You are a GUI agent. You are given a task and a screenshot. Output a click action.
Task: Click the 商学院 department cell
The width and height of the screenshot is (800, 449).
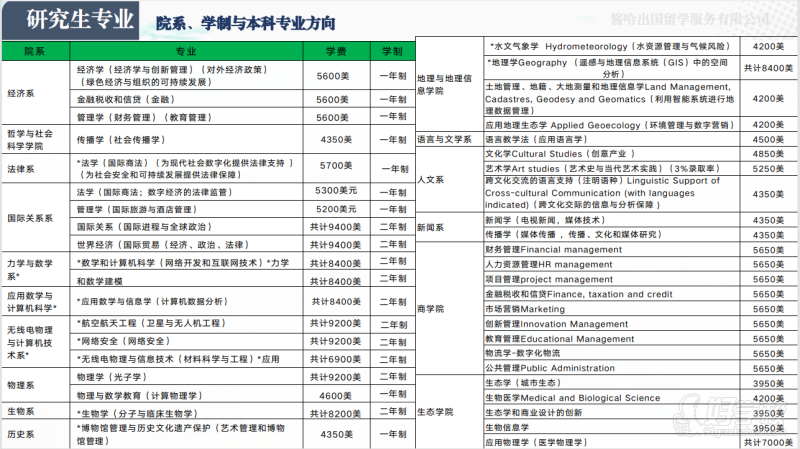pyautogui.click(x=431, y=309)
